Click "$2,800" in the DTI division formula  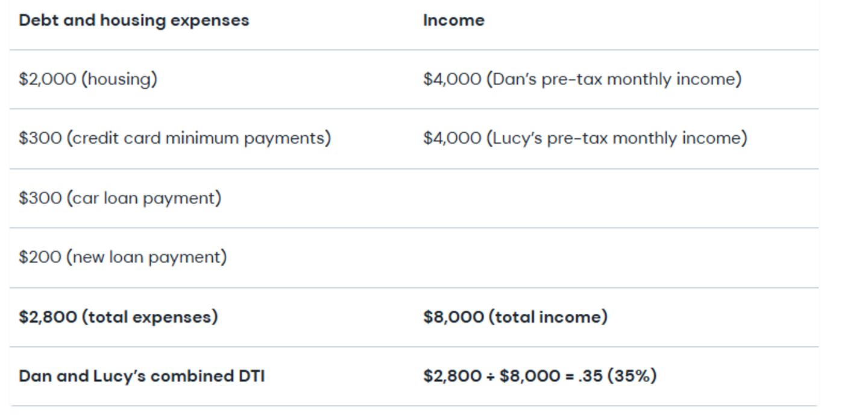pos(452,376)
